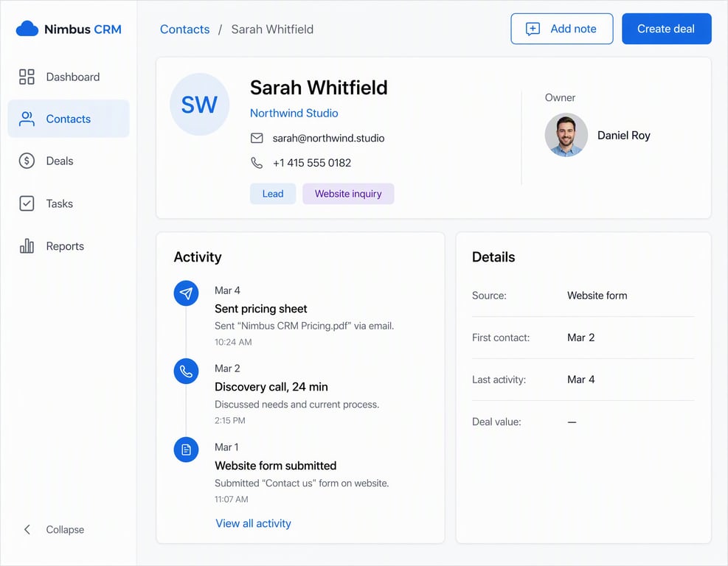Screen dimensions: 728x566
Task: Click the Deal value dash
Action: tap(572, 422)
